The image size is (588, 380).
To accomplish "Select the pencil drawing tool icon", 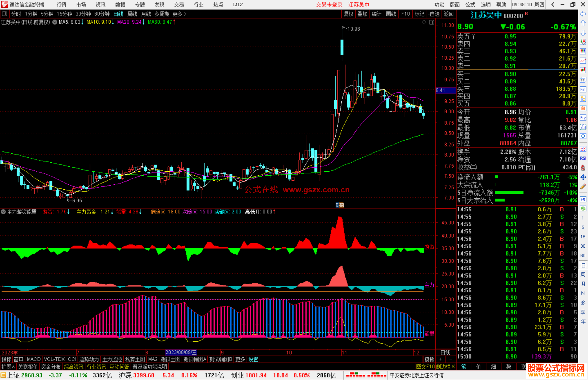I will pyautogui.click(x=583, y=187).
